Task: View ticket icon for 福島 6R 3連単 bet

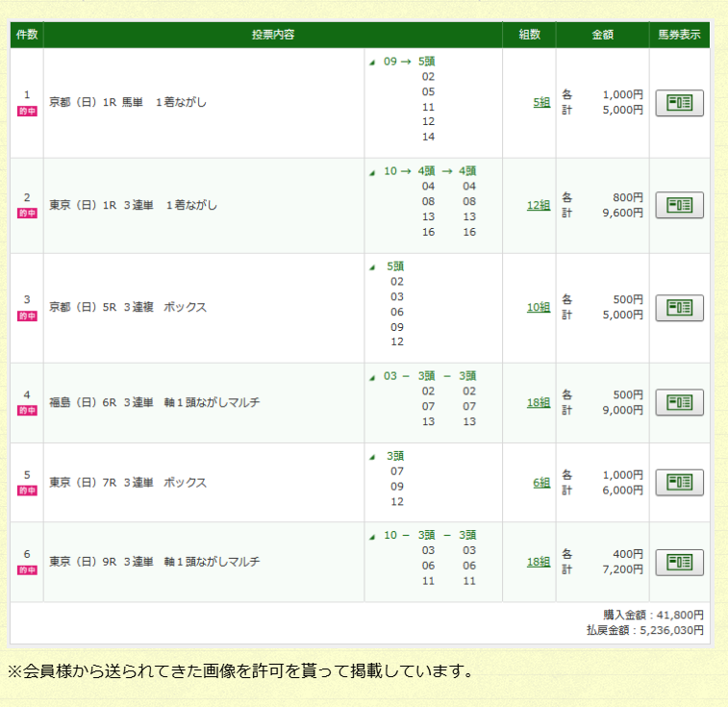Action: (679, 402)
